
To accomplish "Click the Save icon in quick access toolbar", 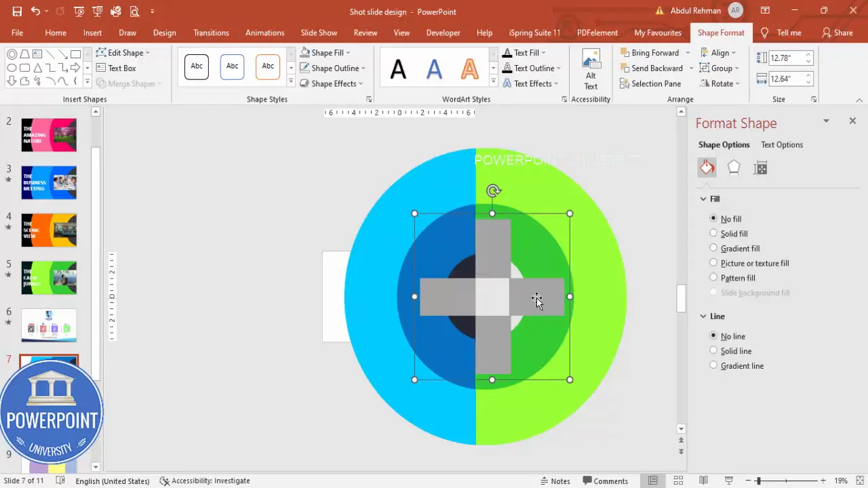I will tap(17, 12).
